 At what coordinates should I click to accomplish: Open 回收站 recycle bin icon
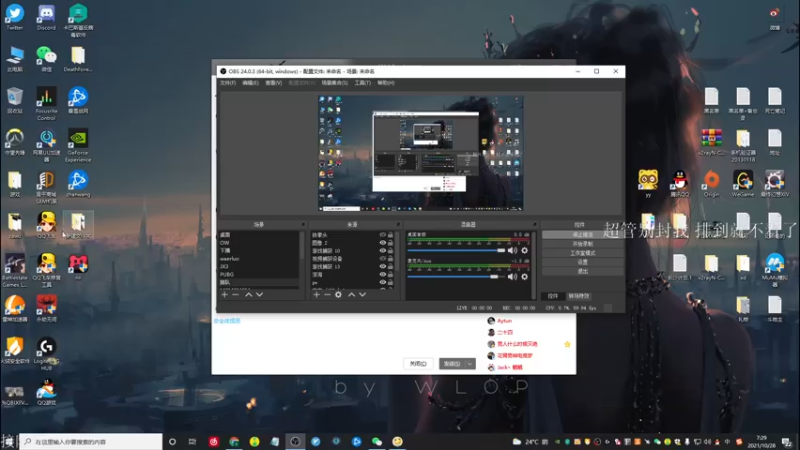(x=15, y=101)
